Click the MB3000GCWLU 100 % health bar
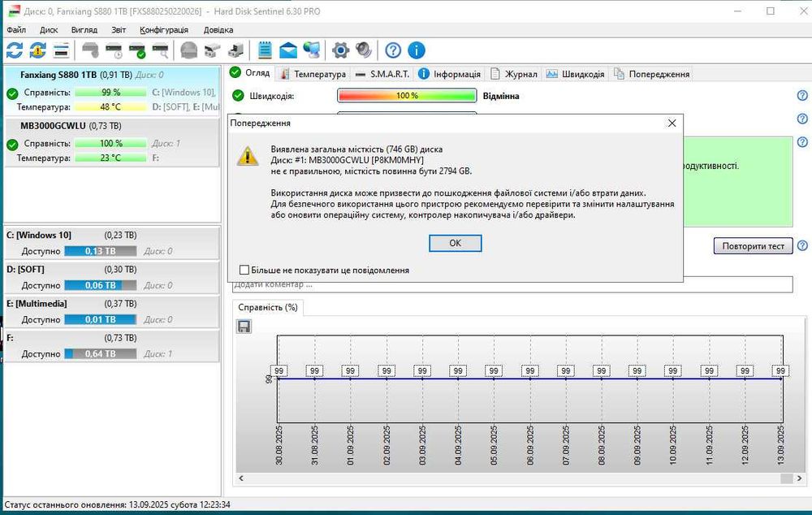Image resolution: width=812 pixels, height=515 pixels. pyautogui.click(x=110, y=143)
